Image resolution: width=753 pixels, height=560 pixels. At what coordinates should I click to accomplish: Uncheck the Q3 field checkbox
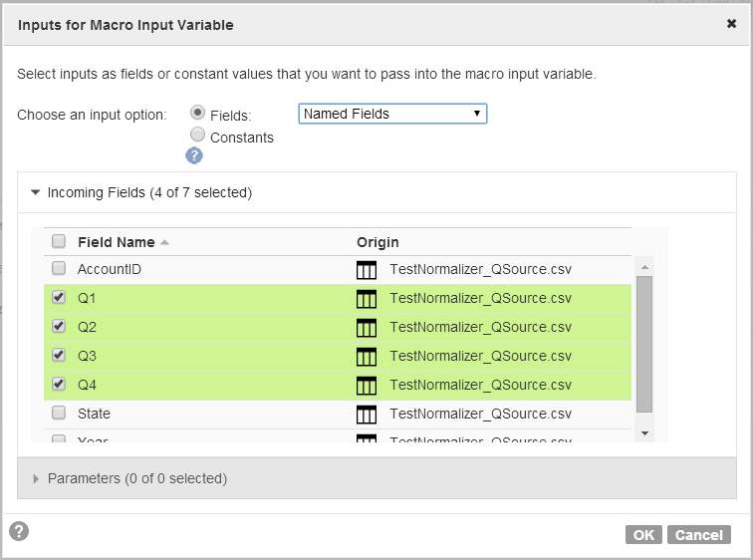(x=59, y=355)
